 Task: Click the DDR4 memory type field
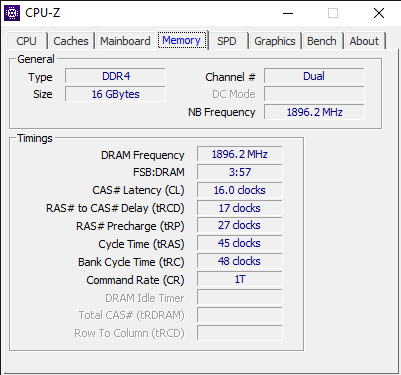[115, 76]
